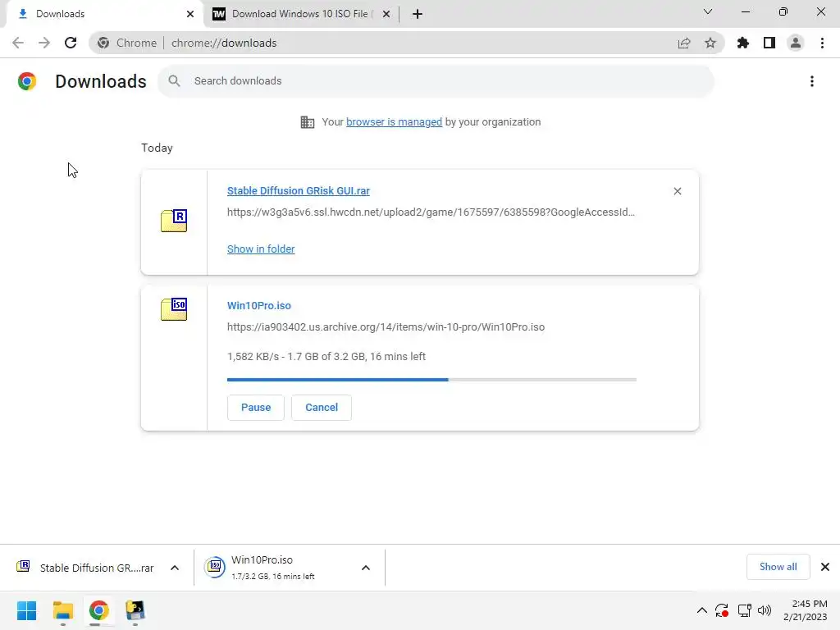
Task: Switch to Download Windows 10 ISO File tab
Action: [301, 14]
